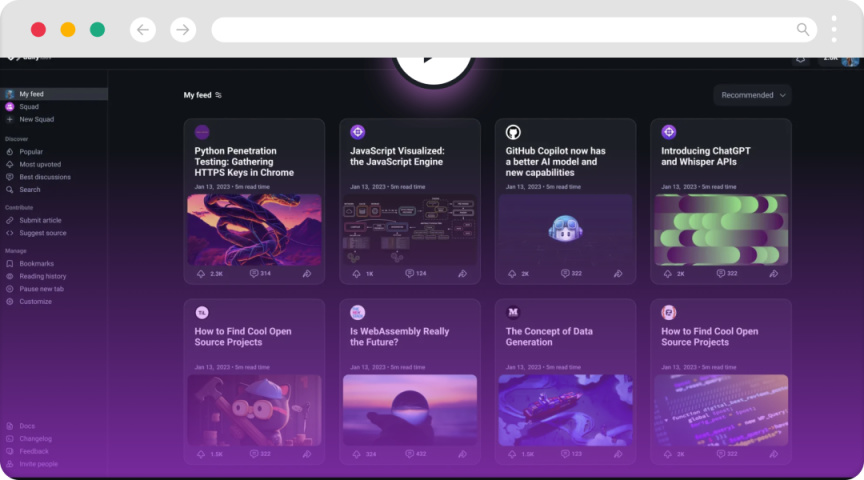864x480 pixels.
Task: Open feed filter icon next to My feed
Action: coord(218,95)
